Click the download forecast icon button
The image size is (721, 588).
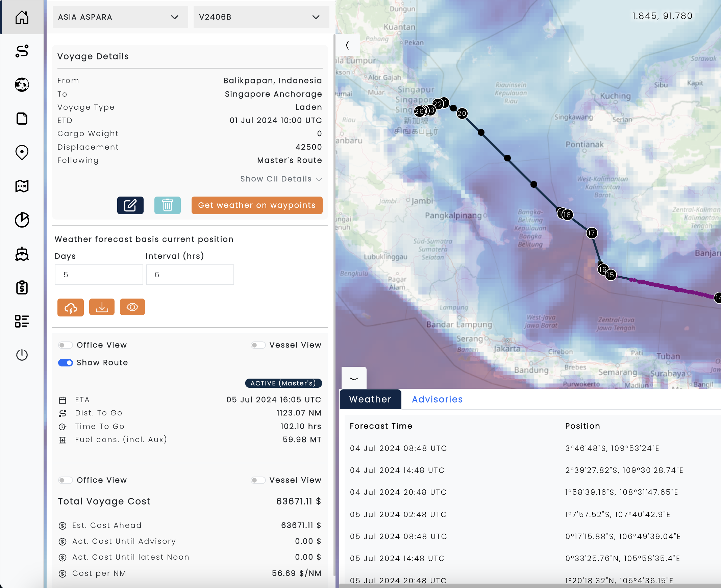pyautogui.click(x=102, y=307)
